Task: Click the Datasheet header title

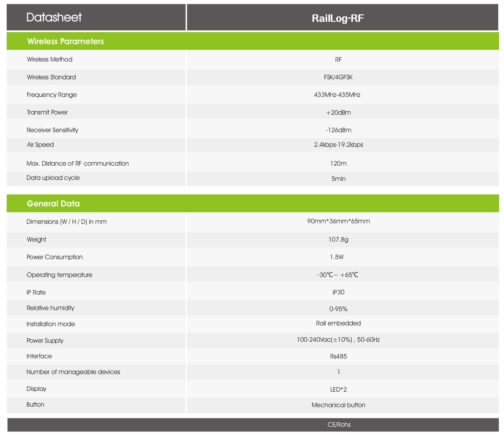Action: (x=54, y=17)
